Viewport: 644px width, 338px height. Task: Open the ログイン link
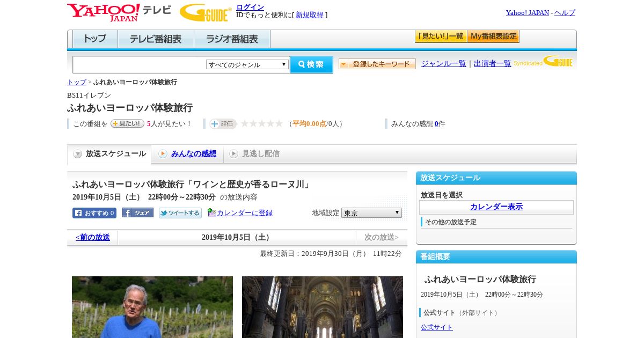(250, 7)
